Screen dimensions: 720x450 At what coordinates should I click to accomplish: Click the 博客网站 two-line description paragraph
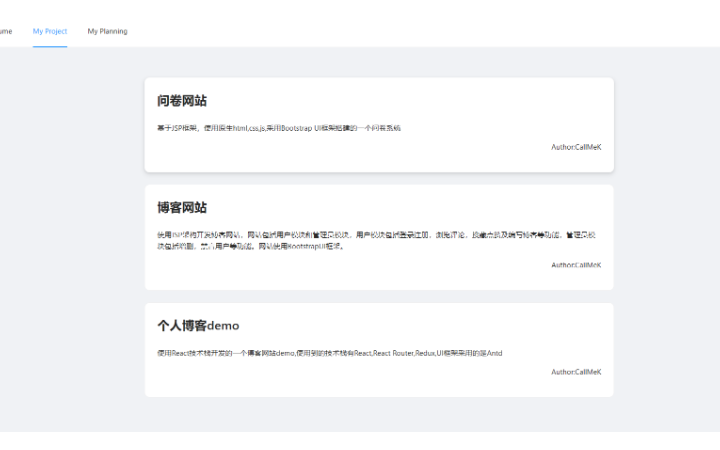click(370, 240)
